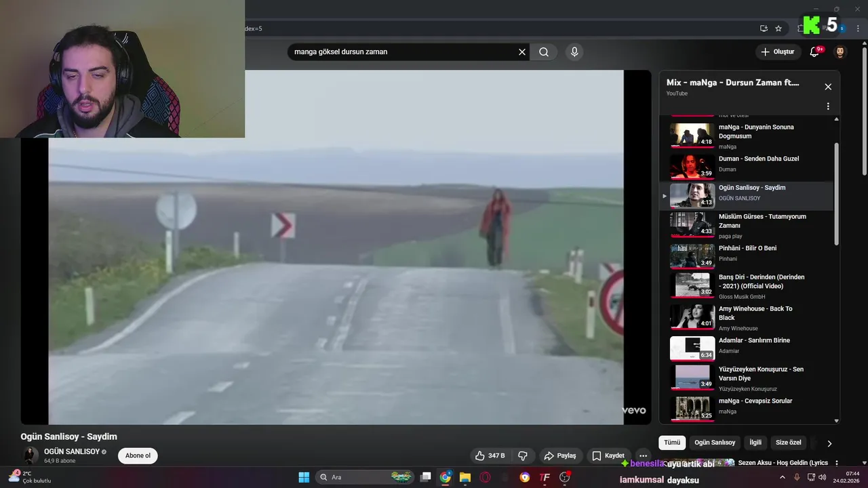Open the YouTube account avatar menu
868x488 pixels.
click(x=840, y=52)
